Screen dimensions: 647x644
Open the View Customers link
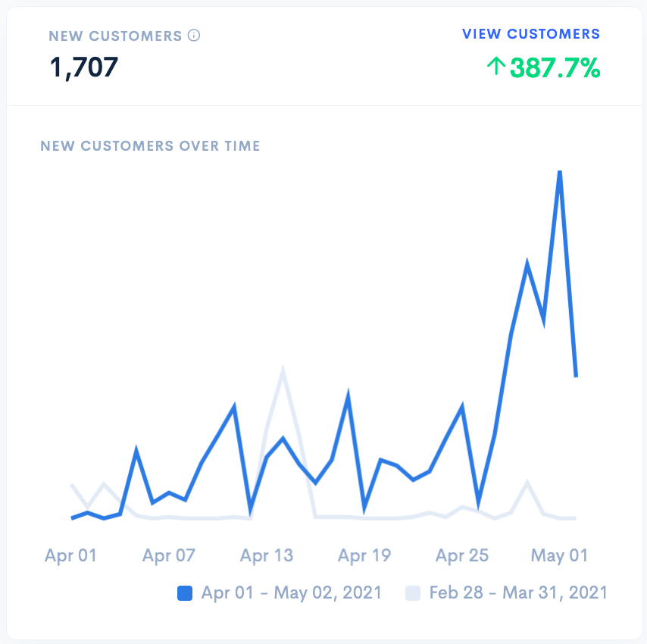click(x=530, y=34)
